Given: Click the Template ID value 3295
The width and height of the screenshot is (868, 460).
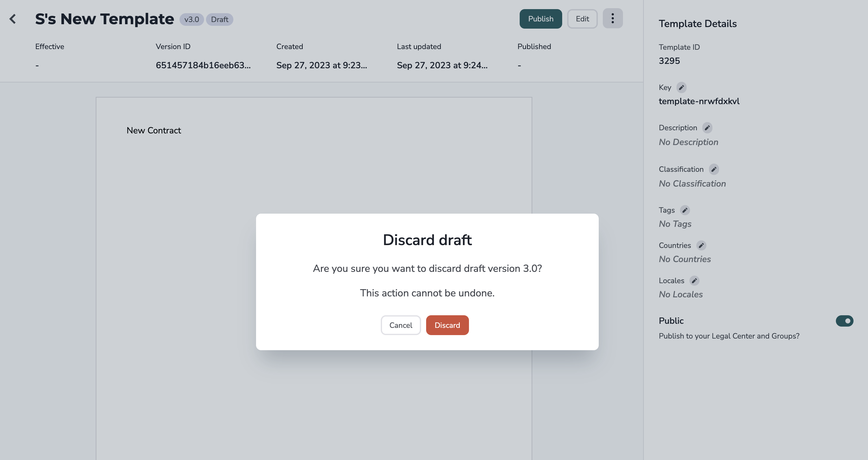Looking at the screenshot, I should (x=669, y=61).
